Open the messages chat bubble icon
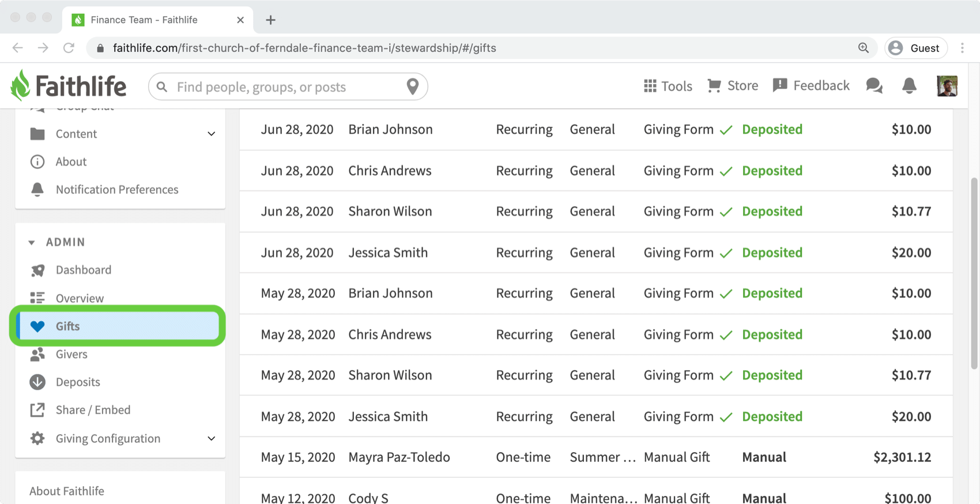980x504 pixels. coord(874,86)
